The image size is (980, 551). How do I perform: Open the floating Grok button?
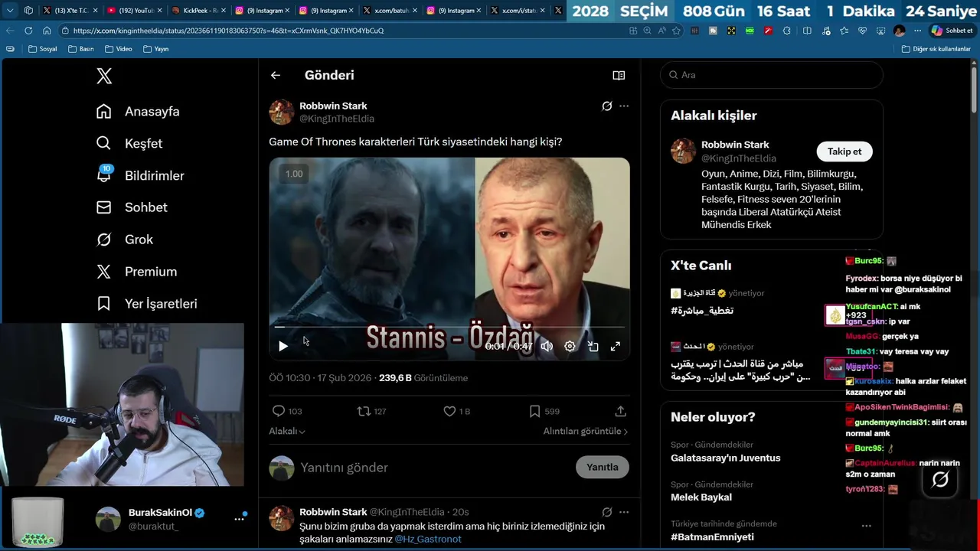(940, 479)
